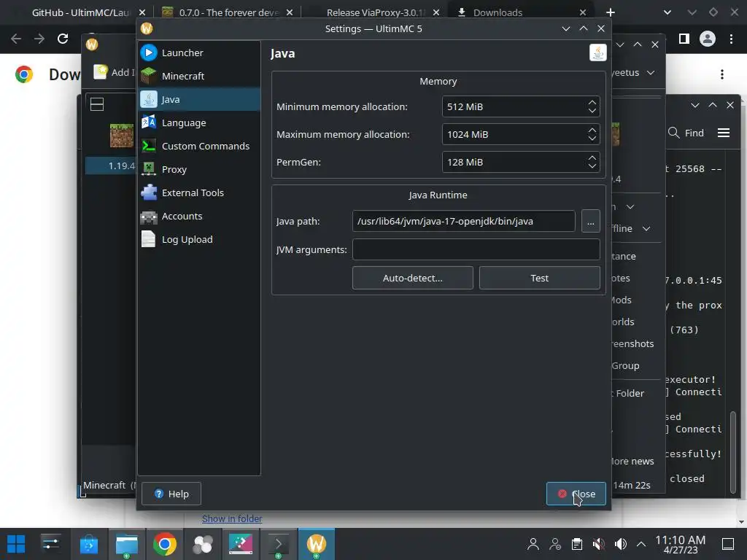Browse for Java path with ellipsis button
The image size is (747, 560).
pos(590,222)
